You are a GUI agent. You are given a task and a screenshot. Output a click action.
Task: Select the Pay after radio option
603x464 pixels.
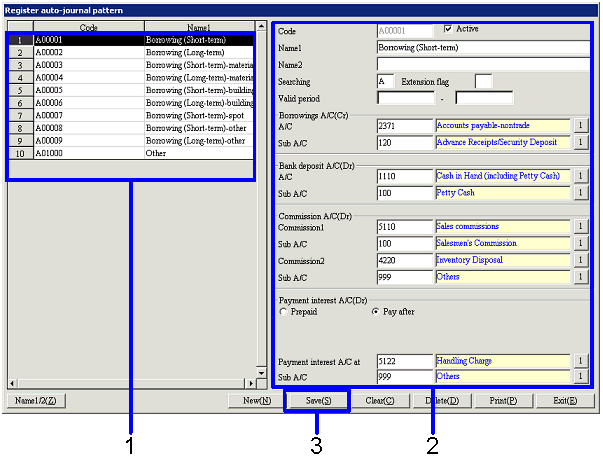[375, 312]
